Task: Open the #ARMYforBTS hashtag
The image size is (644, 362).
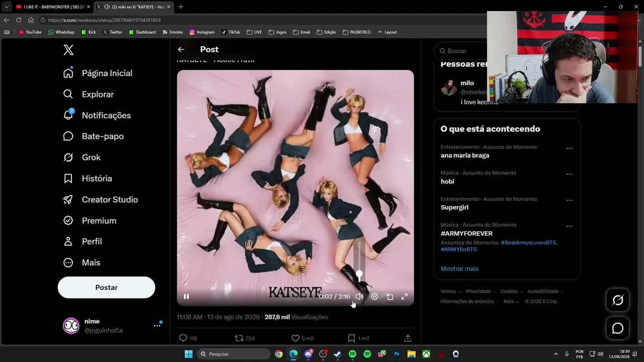Action: coord(459,249)
